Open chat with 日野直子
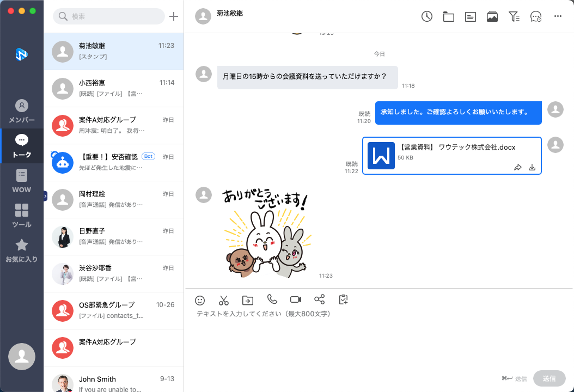The image size is (574, 392). [x=114, y=236]
